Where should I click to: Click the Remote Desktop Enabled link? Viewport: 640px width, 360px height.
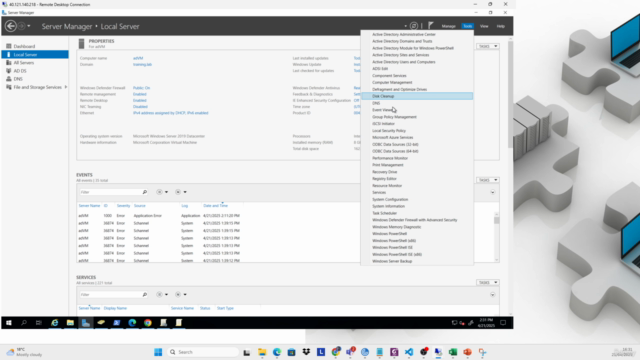[x=140, y=100]
